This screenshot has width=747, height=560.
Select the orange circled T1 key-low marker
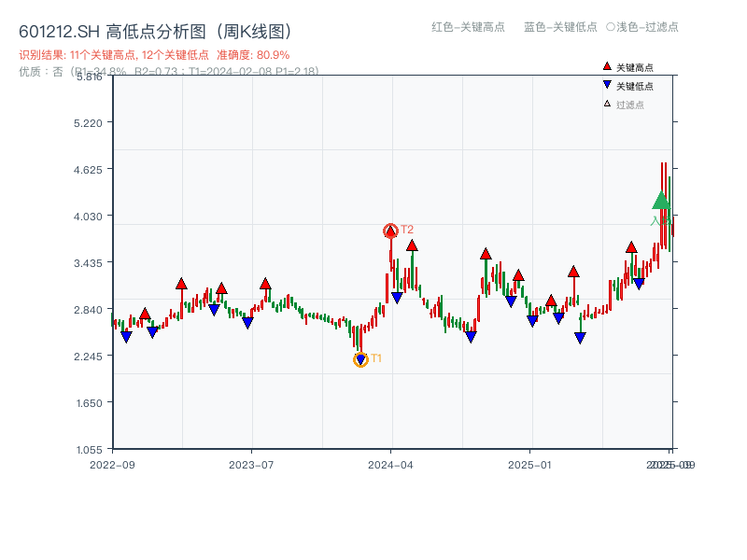point(360,357)
